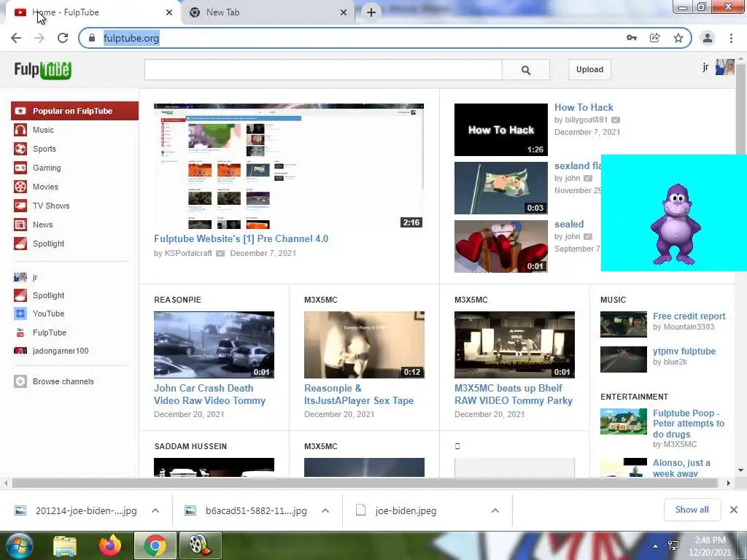
Task: Click the jadongamer100 channel icon
Action: click(x=20, y=351)
